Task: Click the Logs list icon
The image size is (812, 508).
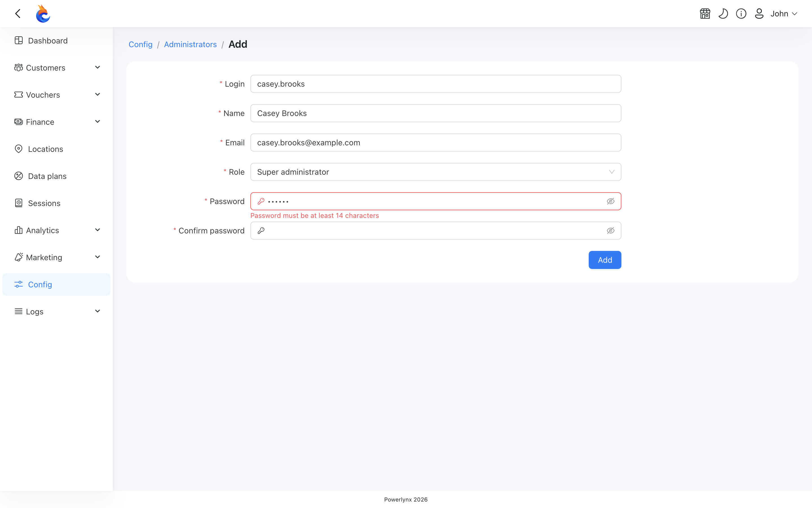Action: (x=18, y=312)
